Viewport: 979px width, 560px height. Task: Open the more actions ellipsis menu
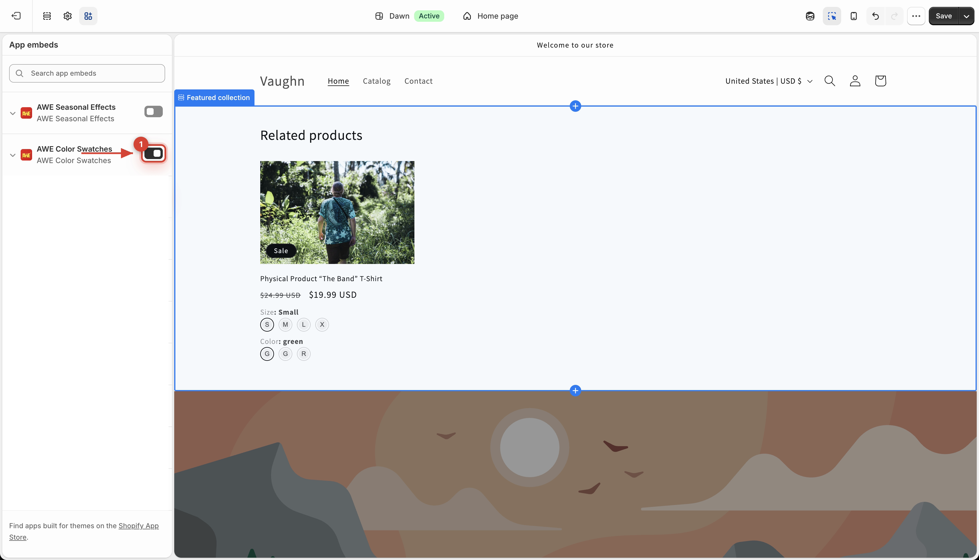coord(916,16)
